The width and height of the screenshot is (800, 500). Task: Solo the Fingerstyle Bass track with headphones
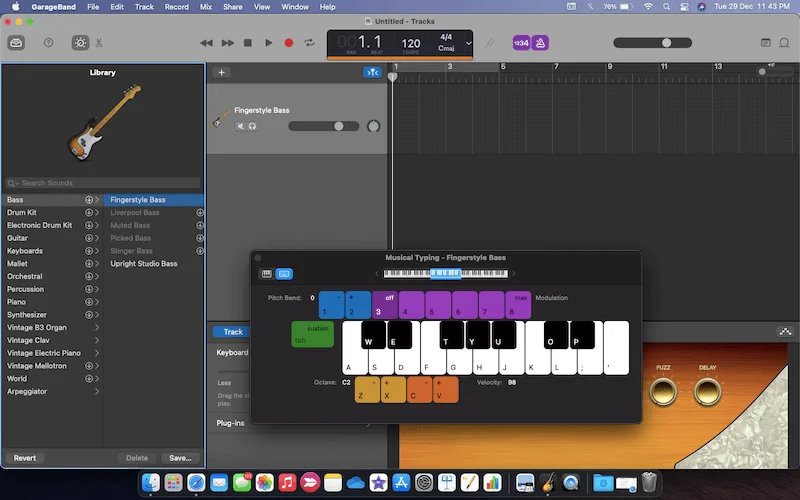pyautogui.click(x=252, y=126)
